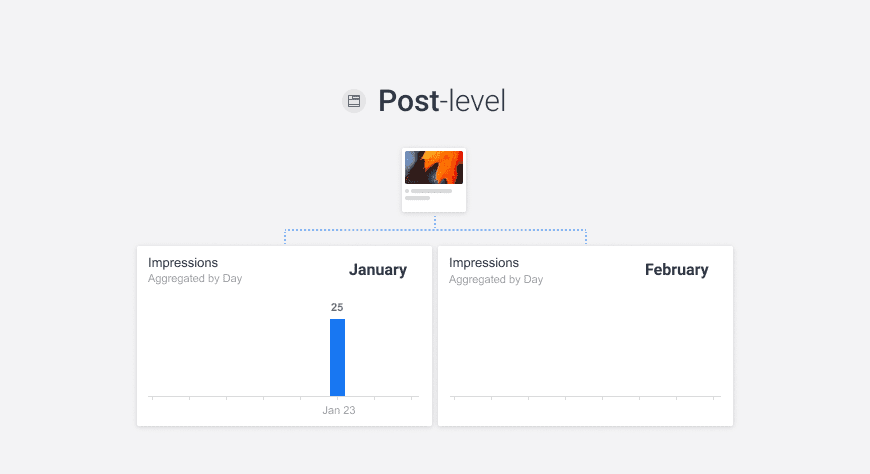This screenshot has width=870, height=474.
Task: Click the 25 value label above the bar
Action: (x=337, y=307)
